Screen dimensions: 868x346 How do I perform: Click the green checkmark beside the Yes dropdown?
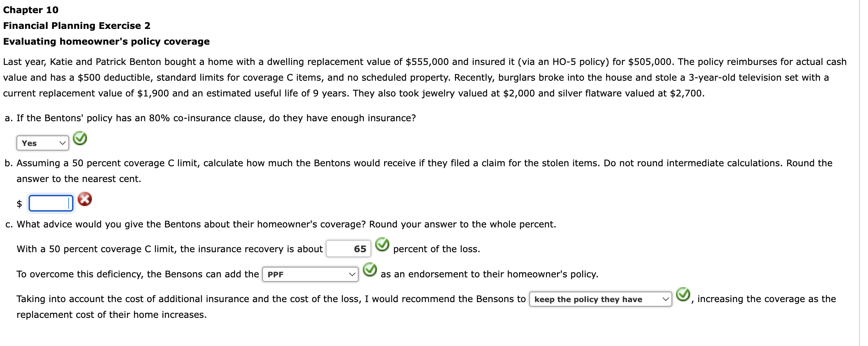pos(81,138)
